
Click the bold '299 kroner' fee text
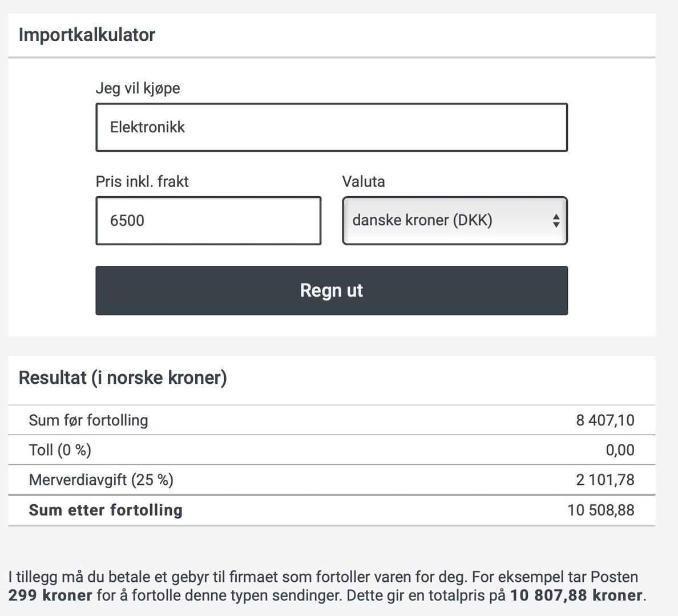tap(50, 595)
